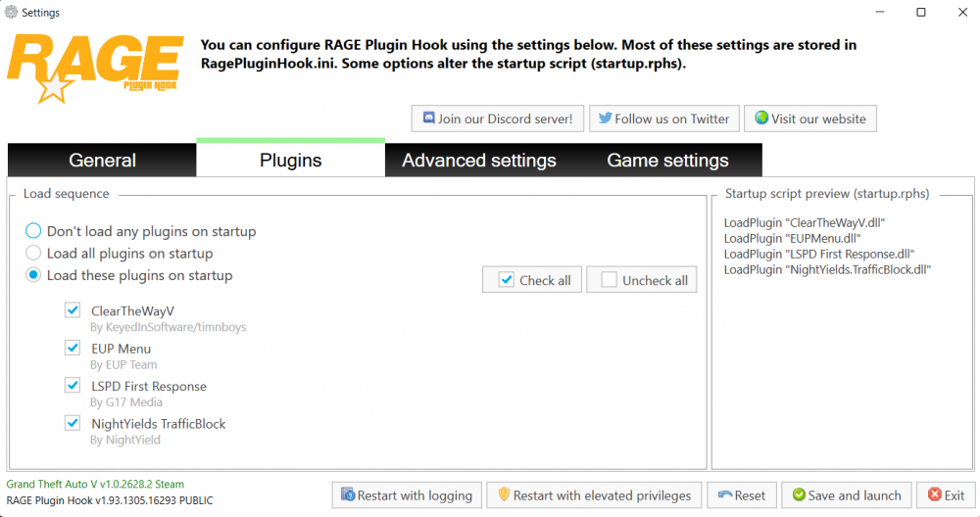Click Grand Theft Auto V version text
980x517 pixels.
95,484
